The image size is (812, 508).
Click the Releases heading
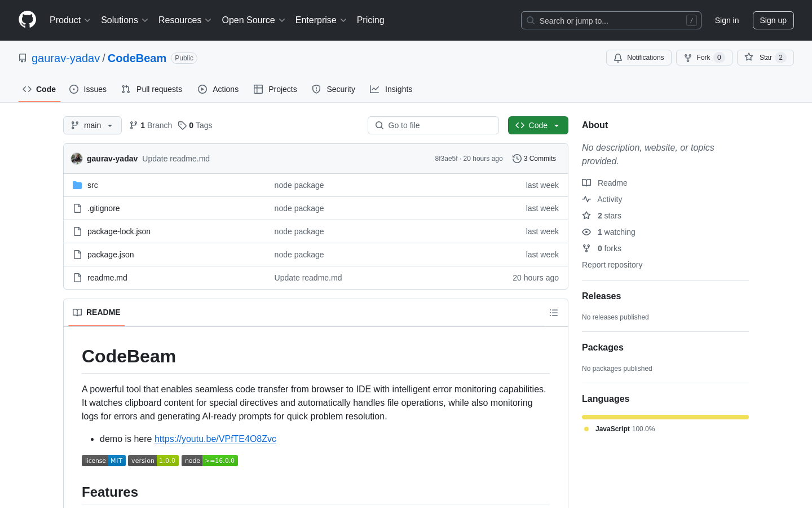[601, 296]
